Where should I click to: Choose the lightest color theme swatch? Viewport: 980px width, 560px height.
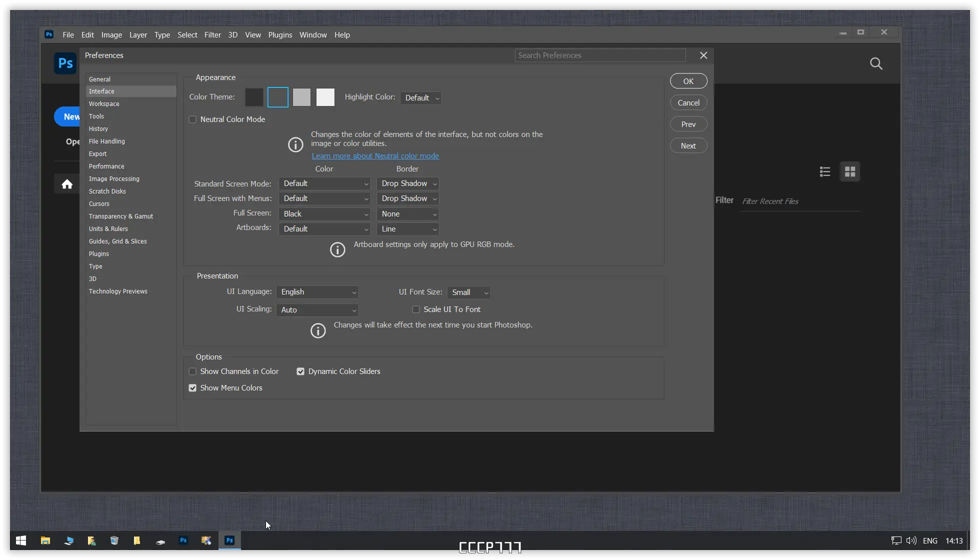pyautogui.click(x=325, y=97)
